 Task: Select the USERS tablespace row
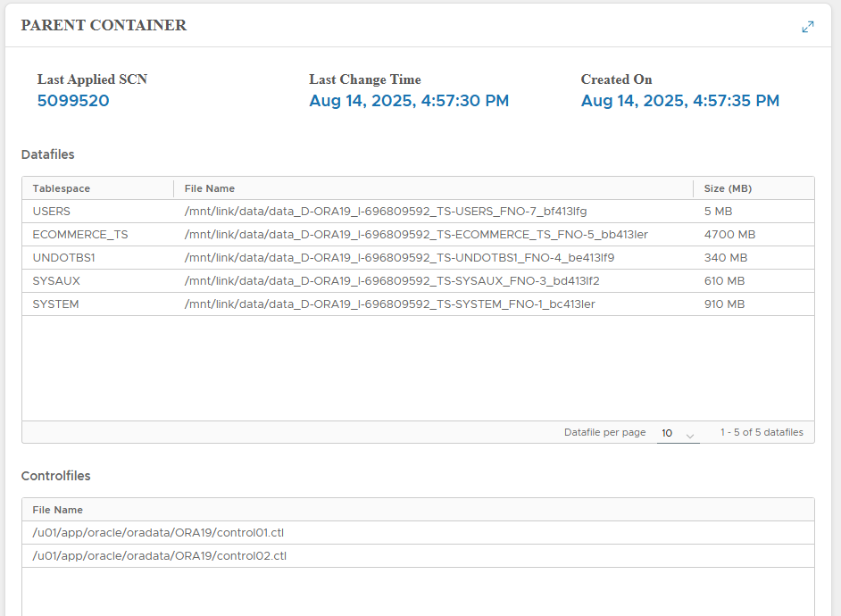pos(52,212)
